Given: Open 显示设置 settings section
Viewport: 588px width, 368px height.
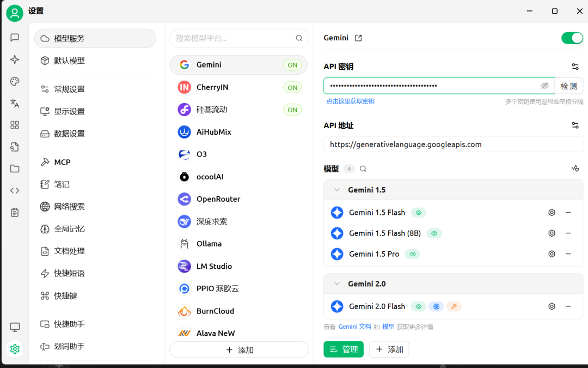Looking at the screenshot, I should (95, 111).
